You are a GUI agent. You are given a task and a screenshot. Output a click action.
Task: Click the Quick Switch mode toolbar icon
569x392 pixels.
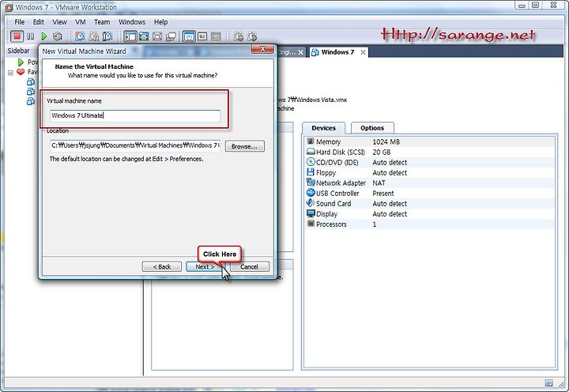(144, 36)
